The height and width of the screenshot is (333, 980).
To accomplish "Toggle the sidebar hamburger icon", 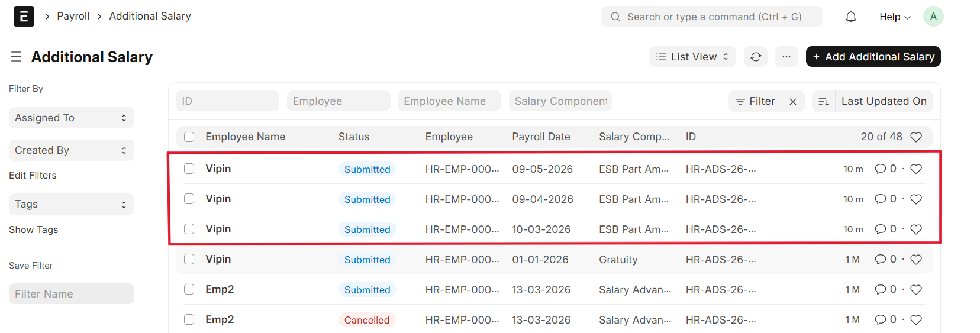I will 16,57.
